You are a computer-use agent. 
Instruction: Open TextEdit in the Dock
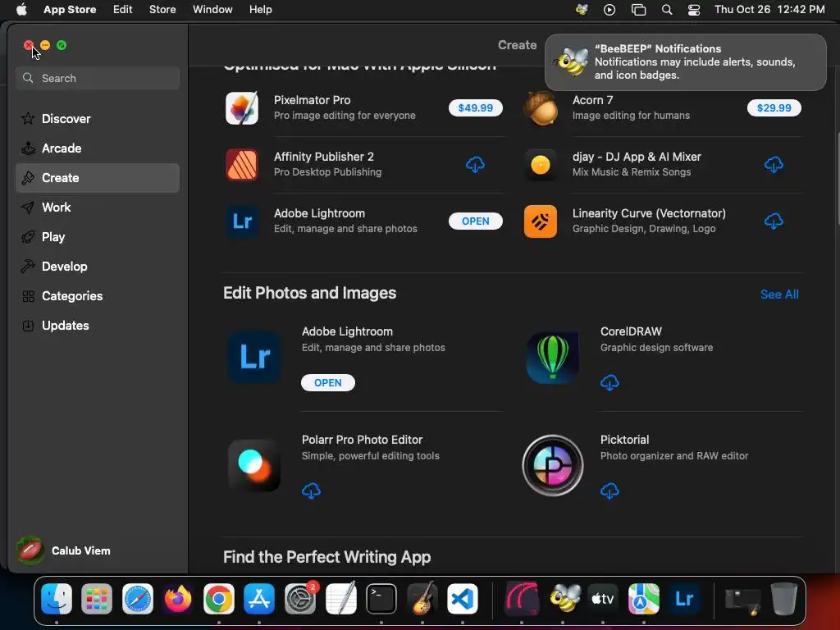pos(340,598)
